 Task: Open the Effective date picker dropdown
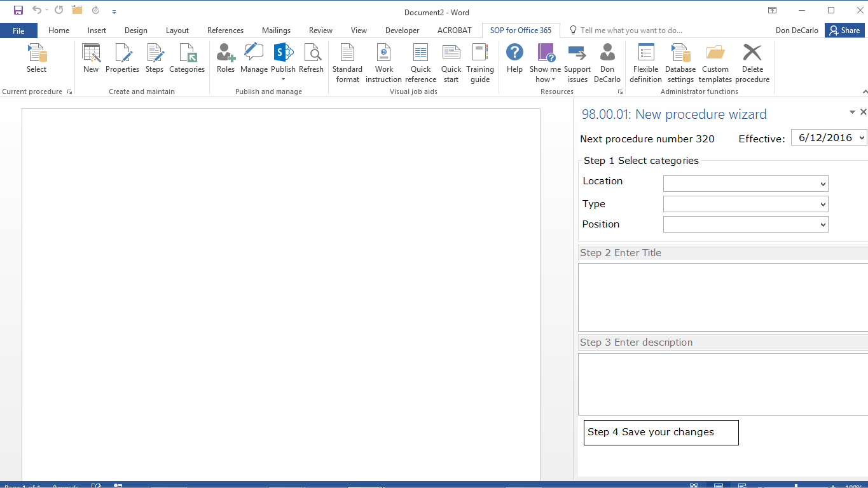(x=862, y=138)
